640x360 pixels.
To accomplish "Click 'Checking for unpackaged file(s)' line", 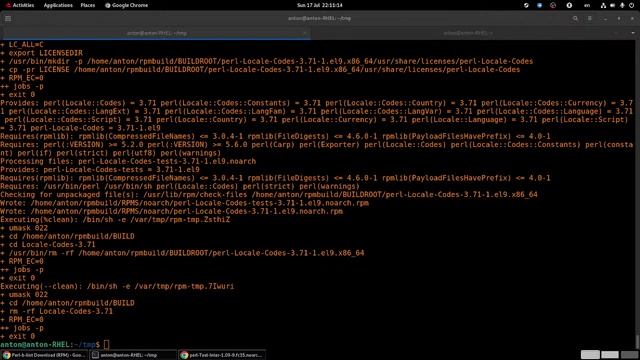I will 269,195.
